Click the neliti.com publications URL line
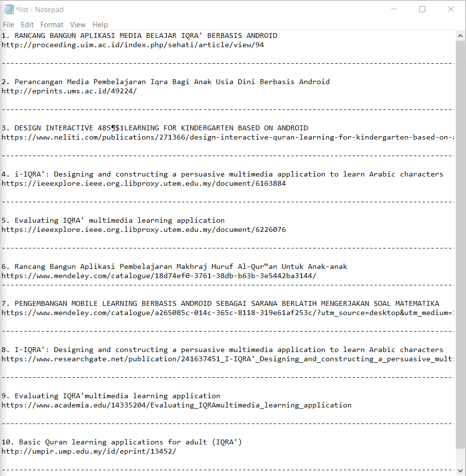This screenshot has width=466, height=476. click(x=228, y=137)
